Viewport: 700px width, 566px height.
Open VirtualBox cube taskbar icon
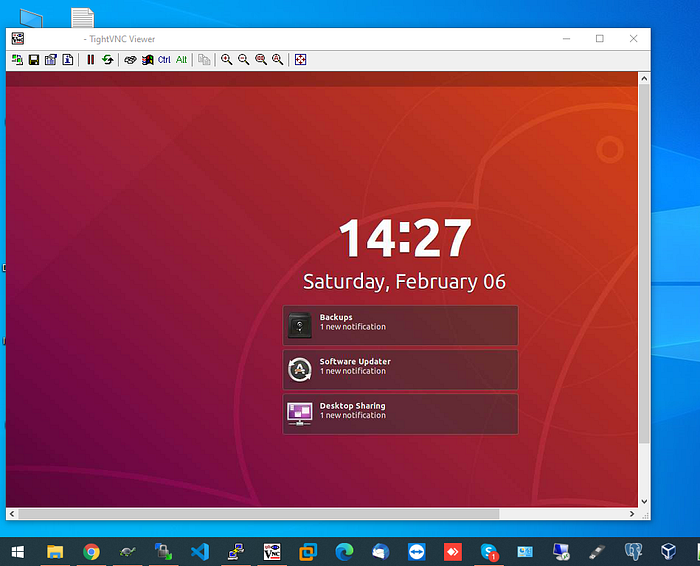(669, 552)
